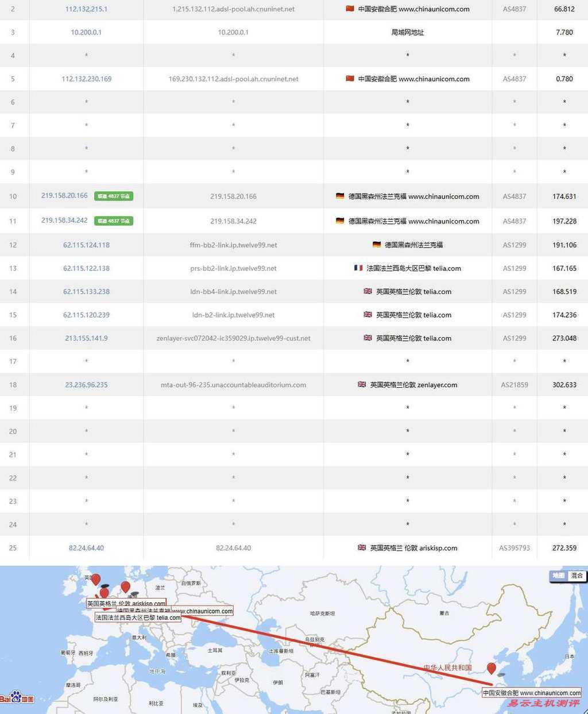Image resolution: width=588 pixels, height=714 pixels.
Task: Select hostname ldn-bb4-link.ip.twelve99.net
Action: 233,291
